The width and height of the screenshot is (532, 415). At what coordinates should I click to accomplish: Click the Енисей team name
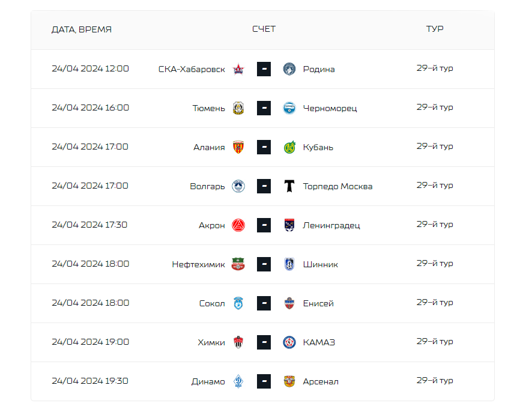tap(318, 303)
